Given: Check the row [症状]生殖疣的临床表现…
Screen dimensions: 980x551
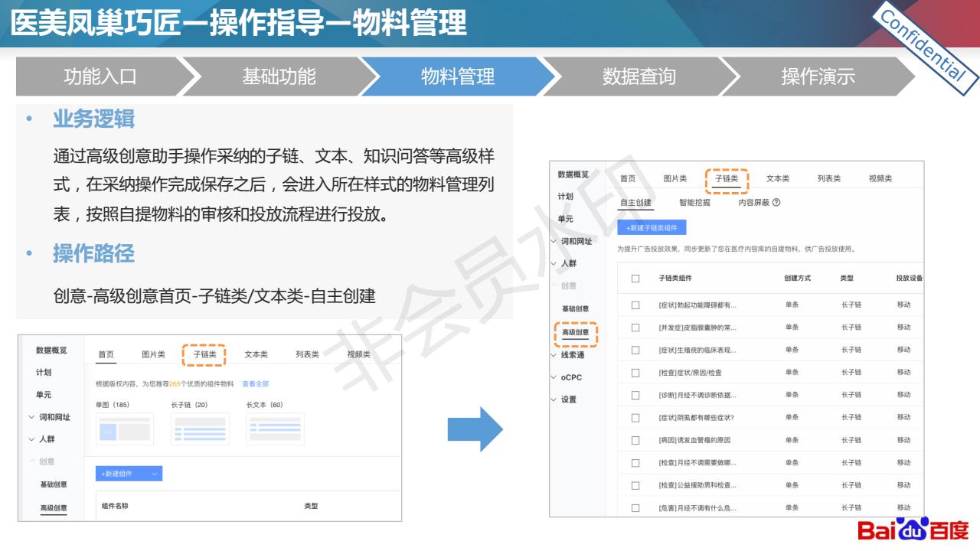Looking at the screenshot, I should [635, 350].
